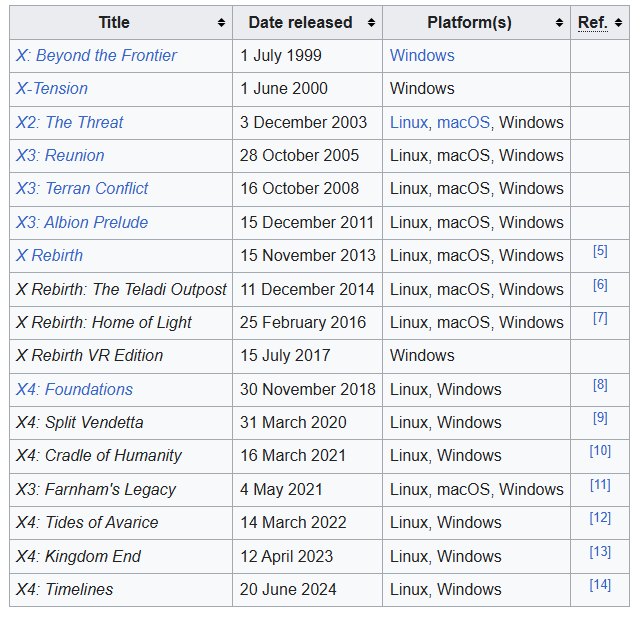Viewport: 642px width, 618px height.
Task: Click platforms cell in X3: Farnham's Legacy row
Action: pos(477,490)
